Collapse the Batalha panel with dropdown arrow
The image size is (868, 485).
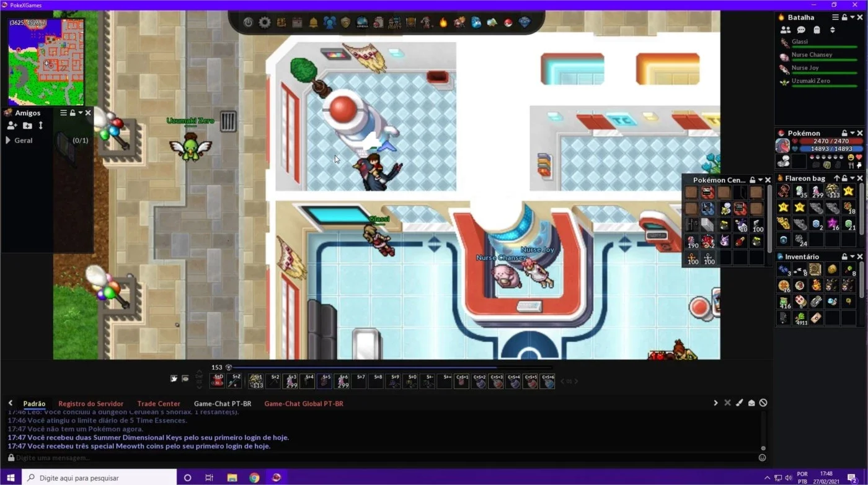(x=852, y=17)
